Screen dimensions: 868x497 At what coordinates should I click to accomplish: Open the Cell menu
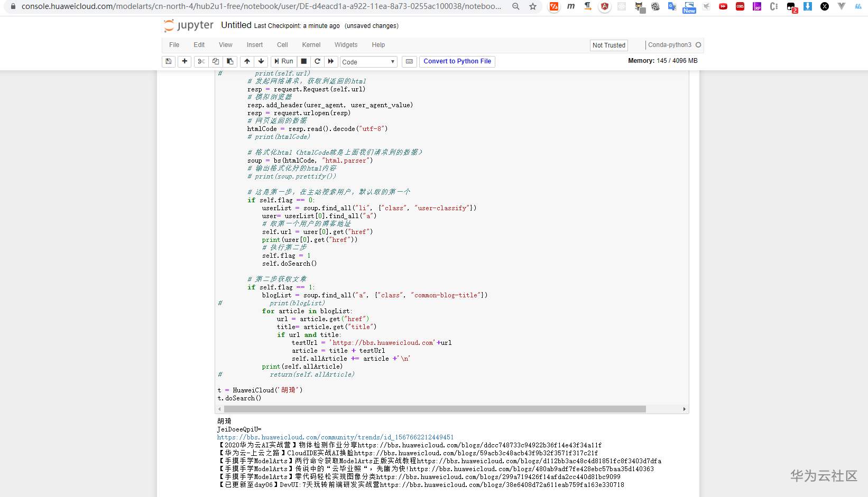(282, 45)
